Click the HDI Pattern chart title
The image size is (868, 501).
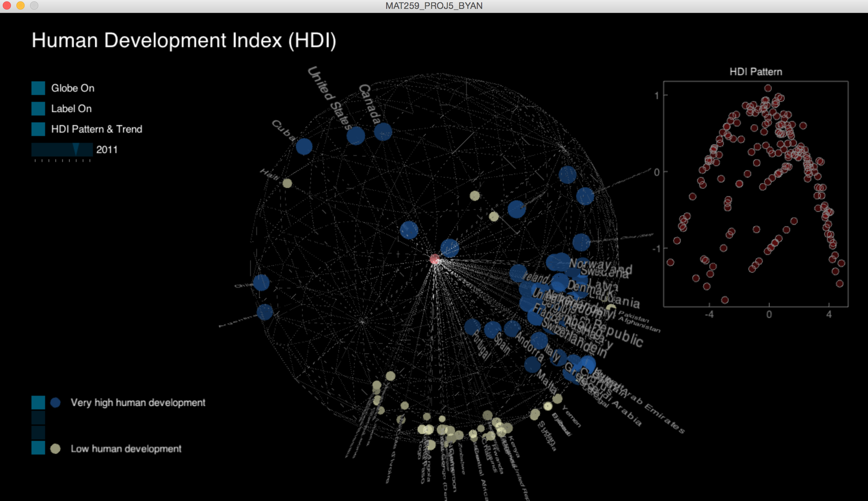(756, 71)
